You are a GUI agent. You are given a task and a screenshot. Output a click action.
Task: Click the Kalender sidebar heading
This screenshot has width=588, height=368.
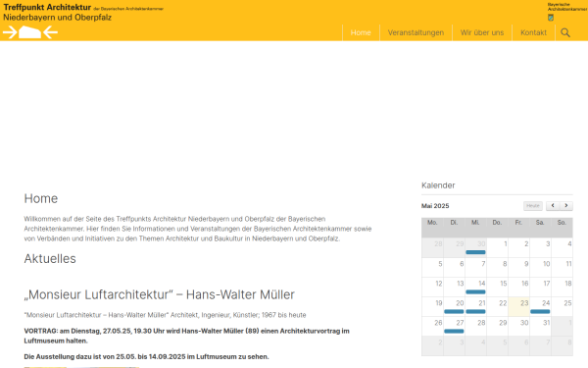tap(438, 185)
